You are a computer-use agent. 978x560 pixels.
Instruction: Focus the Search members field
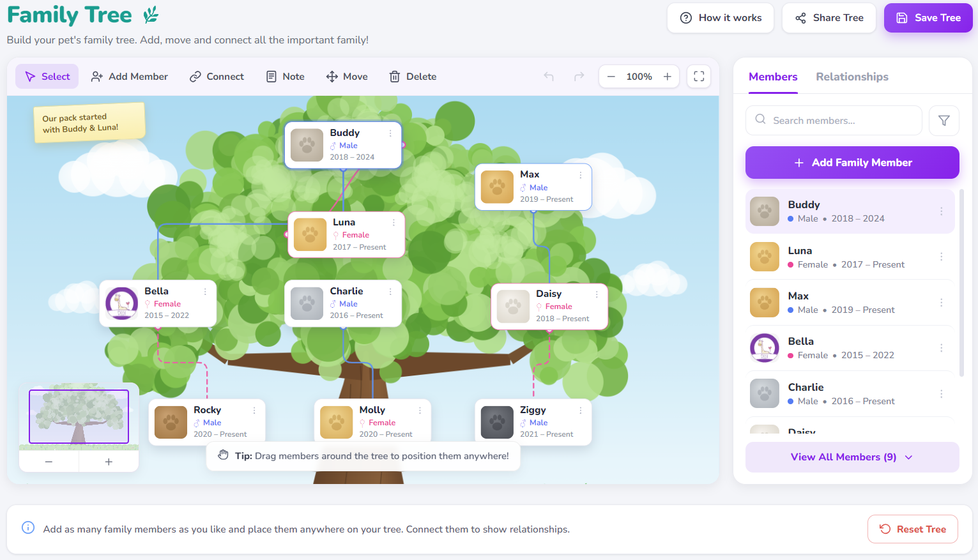[834, 121]
